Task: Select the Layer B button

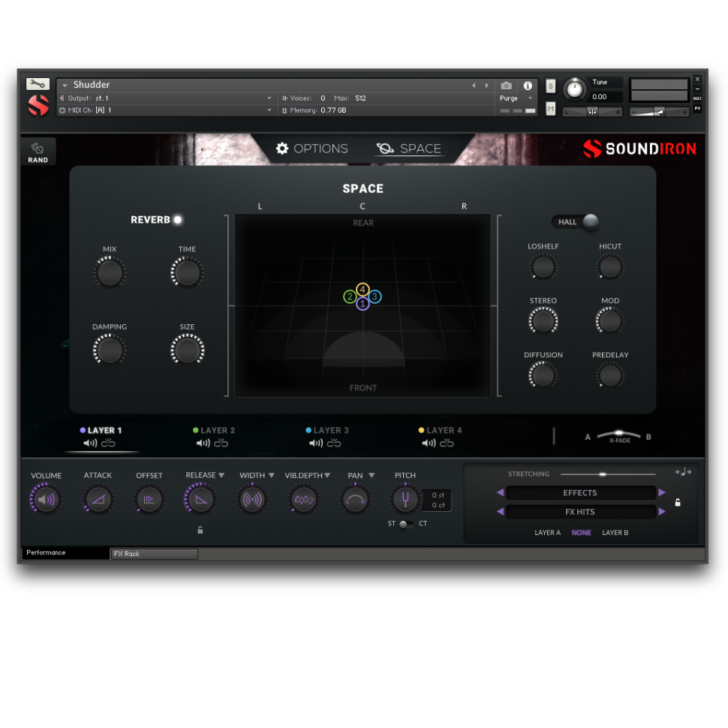Action: click(615, 533)
